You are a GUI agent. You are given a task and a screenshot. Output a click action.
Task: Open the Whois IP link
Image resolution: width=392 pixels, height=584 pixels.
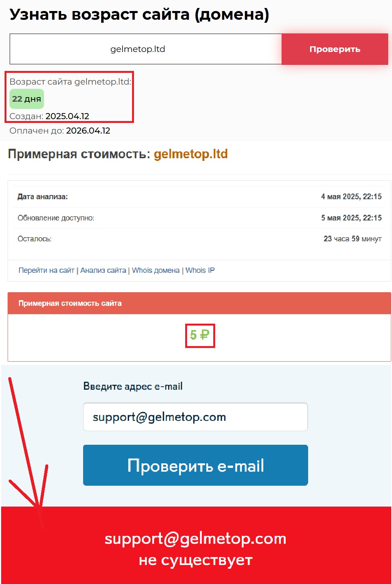[x=200, y=270]
